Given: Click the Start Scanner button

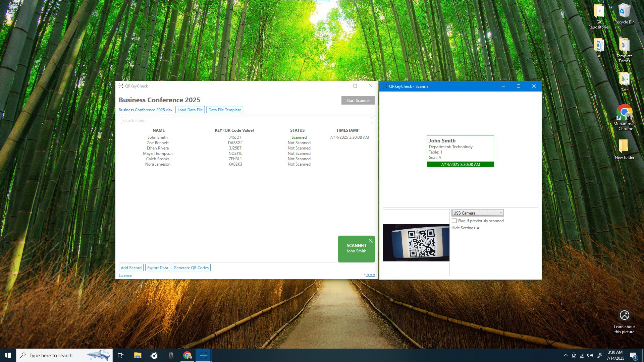Looking at the screenshot, I should [x=358, y=101].
